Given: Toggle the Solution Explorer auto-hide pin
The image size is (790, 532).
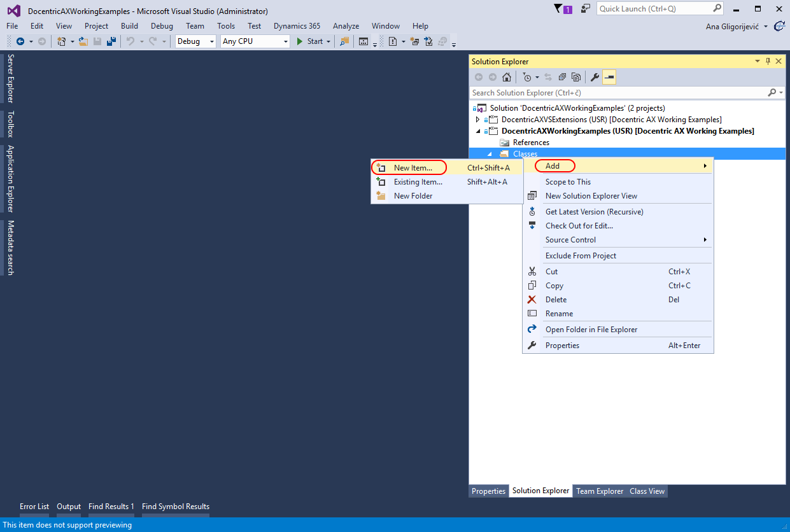Looking at the screenshot, I should (x=768, y=61).
